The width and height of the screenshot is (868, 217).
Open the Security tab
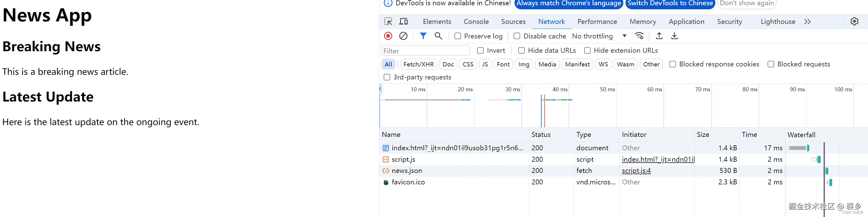(730, 21)
